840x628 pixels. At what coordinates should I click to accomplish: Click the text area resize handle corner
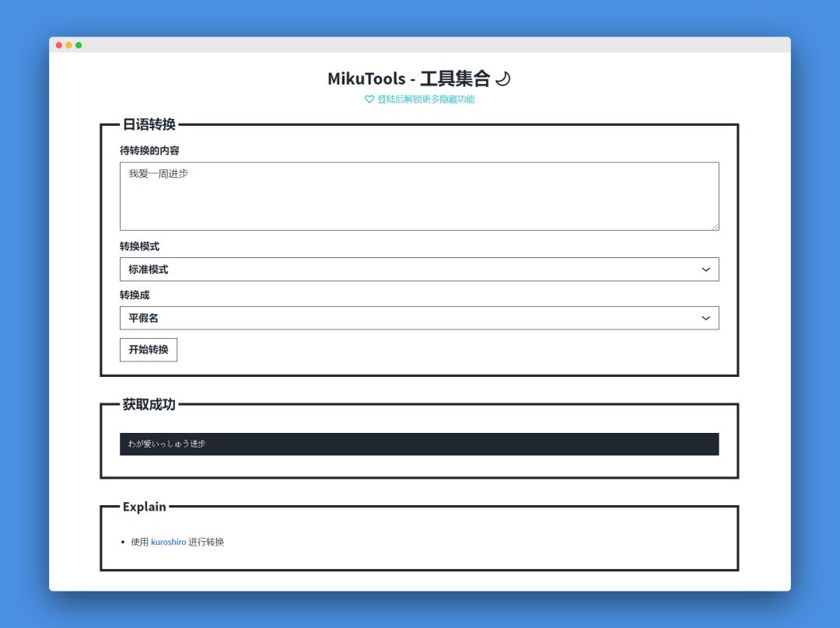716,227
